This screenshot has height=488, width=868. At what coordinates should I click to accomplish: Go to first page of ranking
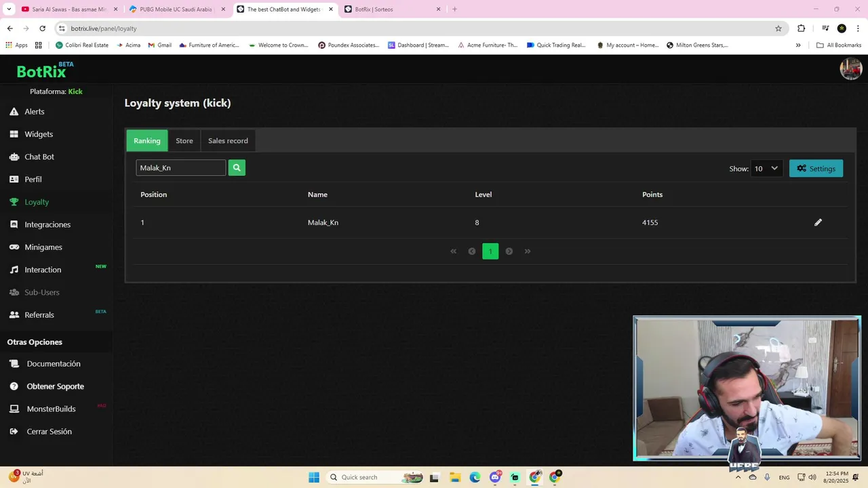coord(454,251)
